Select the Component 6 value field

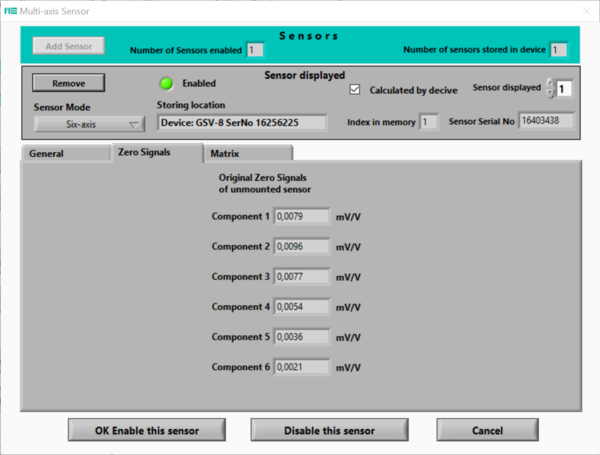[x=301, y=367]
